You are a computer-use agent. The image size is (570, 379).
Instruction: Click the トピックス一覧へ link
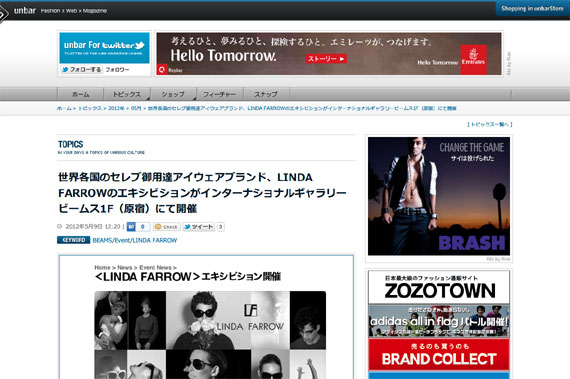pyautogui.click(x=490, y=125)
